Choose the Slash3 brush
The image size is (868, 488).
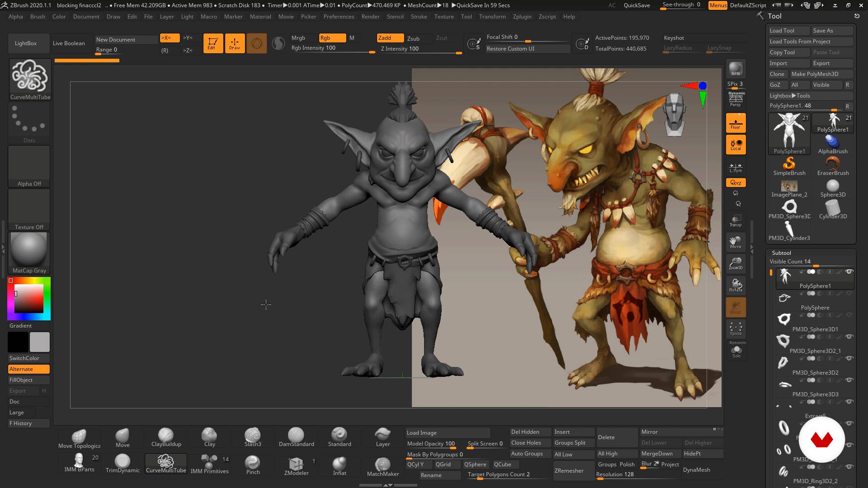[x=253, y=437]
